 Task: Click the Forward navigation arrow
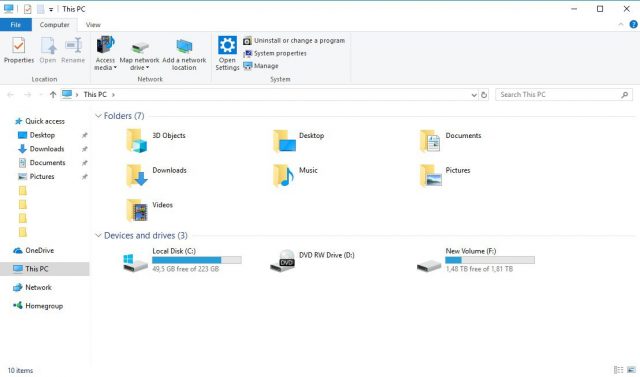[27, 95]
